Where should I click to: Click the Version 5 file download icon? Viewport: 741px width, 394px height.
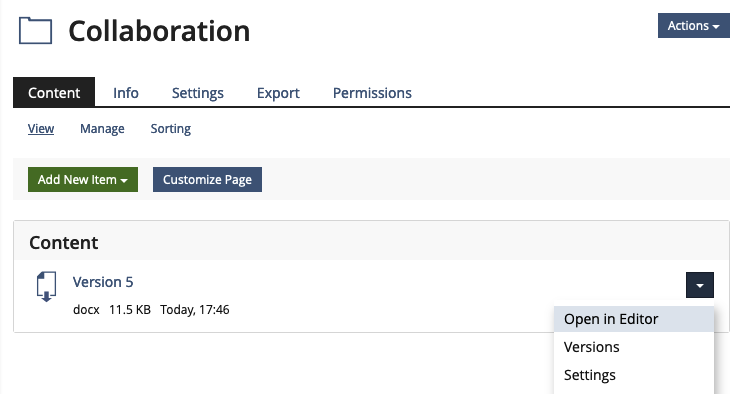click(46, 286)
